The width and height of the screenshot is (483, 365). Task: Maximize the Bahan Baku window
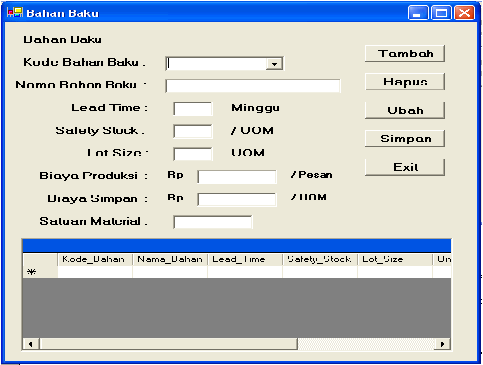point(441,13)
